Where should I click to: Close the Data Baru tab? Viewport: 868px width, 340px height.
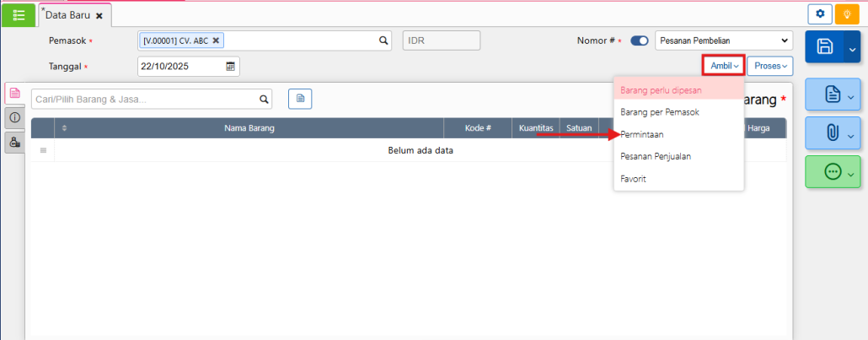click(x=99, y=15)
